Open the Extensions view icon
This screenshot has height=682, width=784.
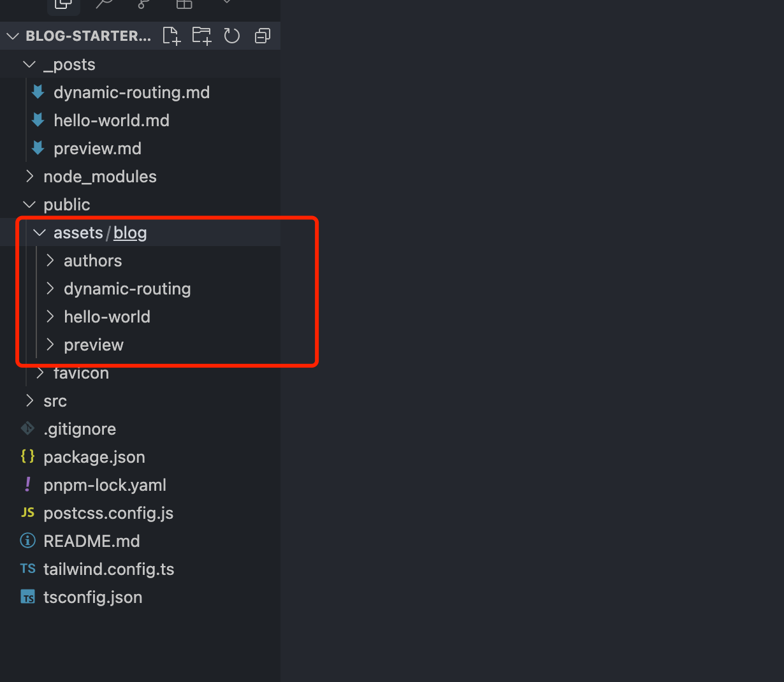(184, 4)
